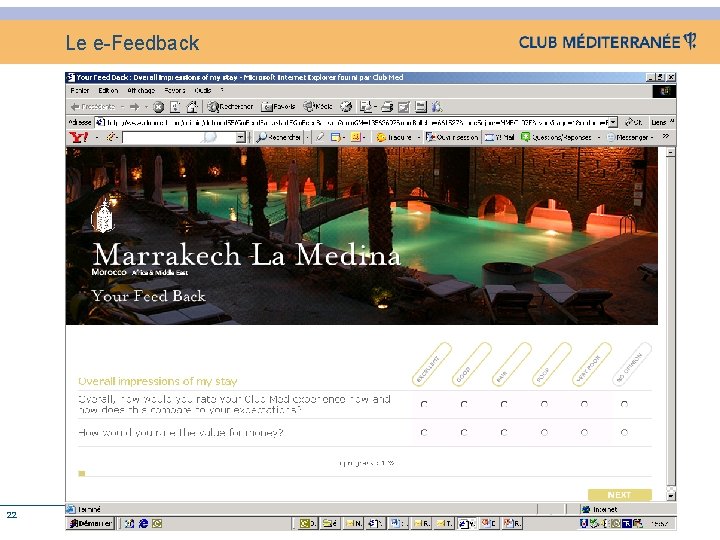Image resolution: width=720 pixels, height=540 pixels.
Task: Open the Outils menu
Action: [202, 90]
